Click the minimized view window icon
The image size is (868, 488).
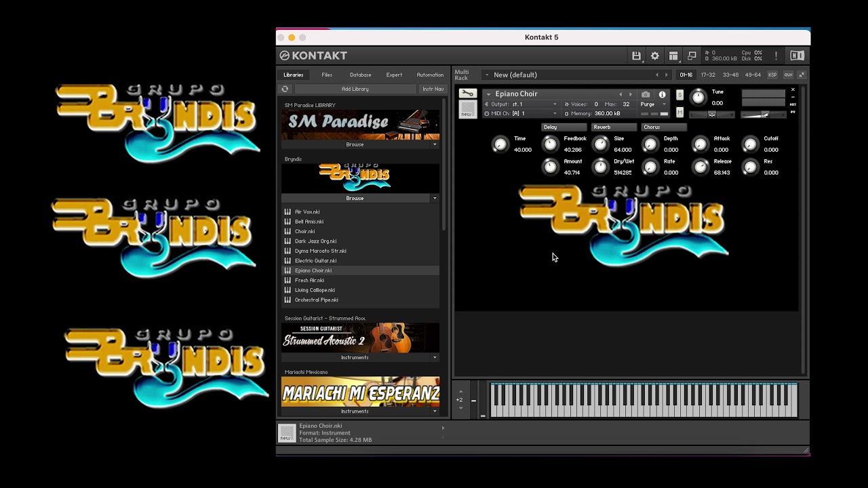692,56
